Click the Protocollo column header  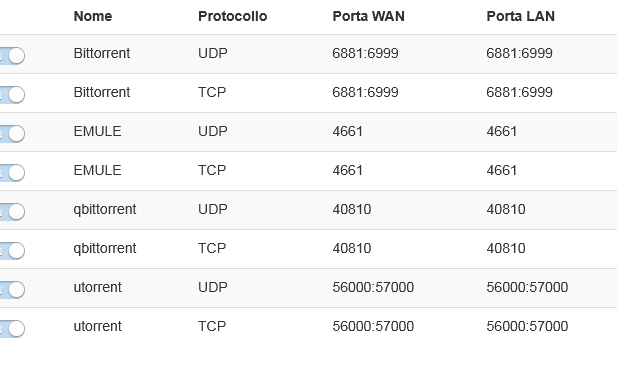(x=233, y=16)
